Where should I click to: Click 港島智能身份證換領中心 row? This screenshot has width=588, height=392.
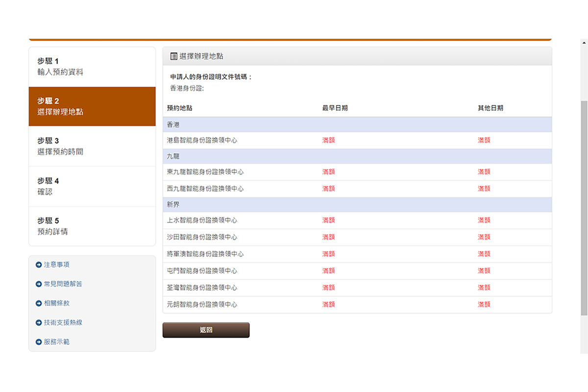[x=202, y=140]
